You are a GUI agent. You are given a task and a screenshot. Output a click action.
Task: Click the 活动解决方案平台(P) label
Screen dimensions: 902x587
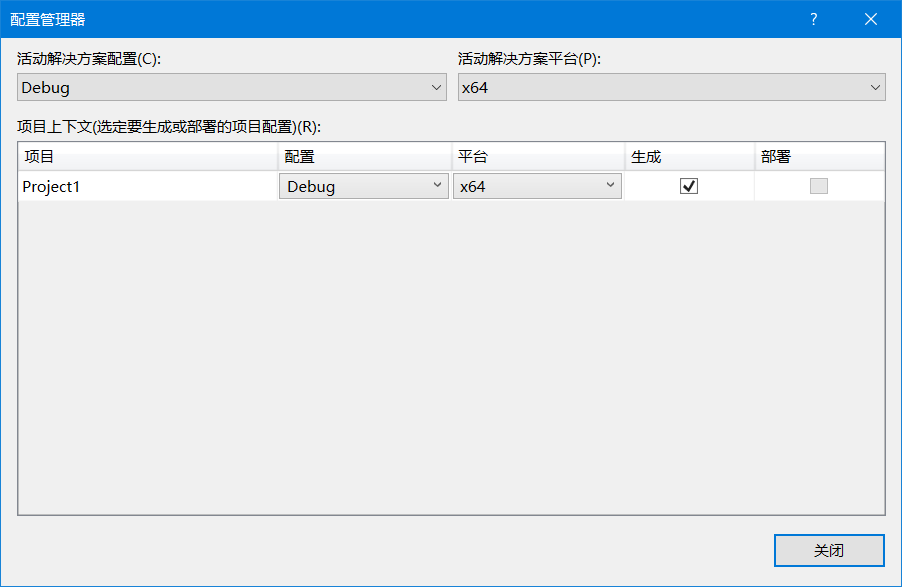[x=529, y=59]
